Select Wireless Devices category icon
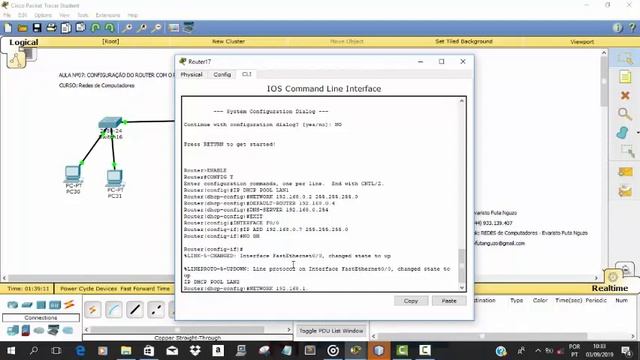The height and width of the screenshot is (360, 640). 55,305
